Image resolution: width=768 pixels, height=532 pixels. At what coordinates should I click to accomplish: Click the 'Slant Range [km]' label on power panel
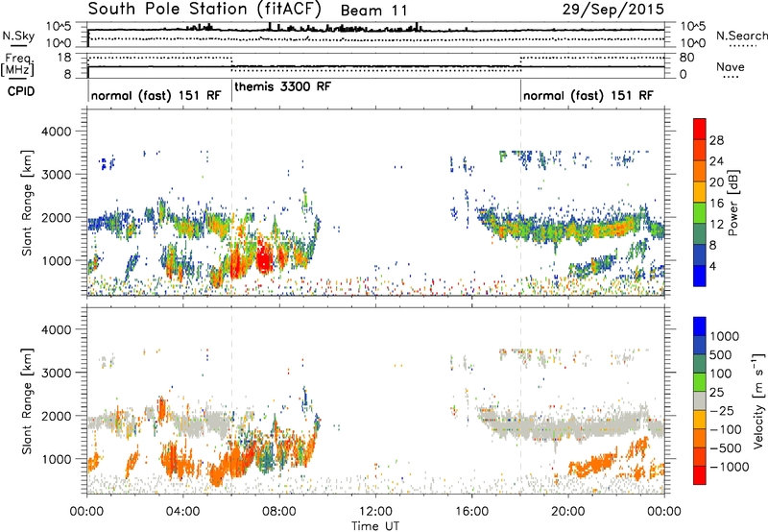point(27,203)
